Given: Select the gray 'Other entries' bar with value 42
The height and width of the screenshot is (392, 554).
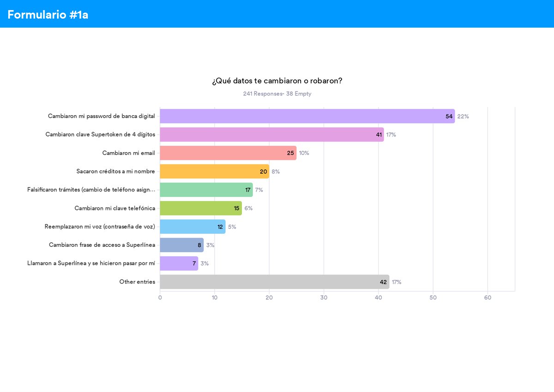Looking at the screenshot, I should (x=275, y=282).
